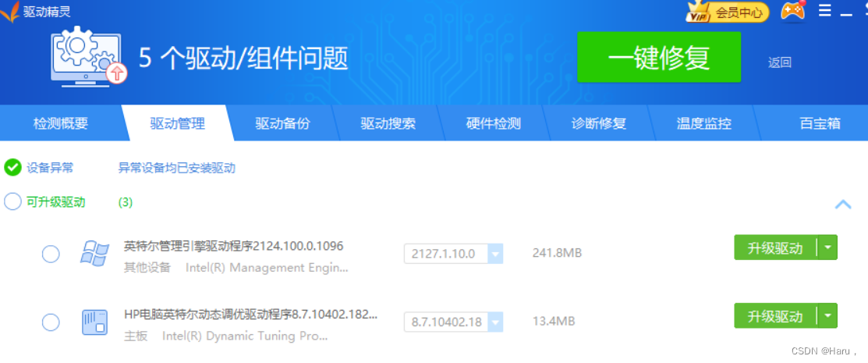Open the 百宝箱 tab
Viewport: 868px width, 363px height.
point(820,123)
